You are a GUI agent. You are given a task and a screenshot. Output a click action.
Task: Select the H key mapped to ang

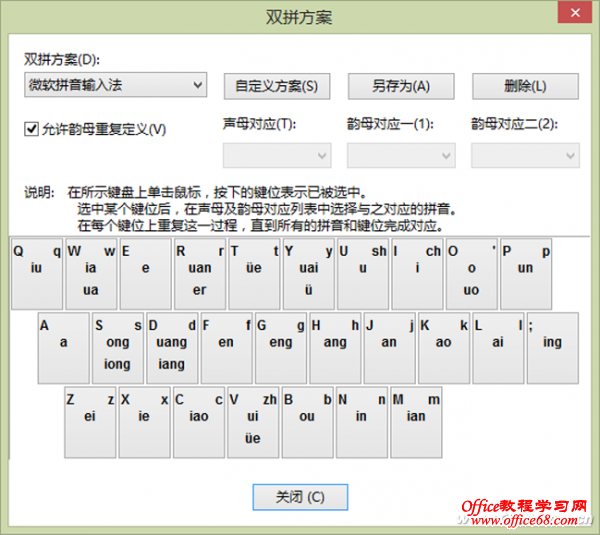[335, 348]
